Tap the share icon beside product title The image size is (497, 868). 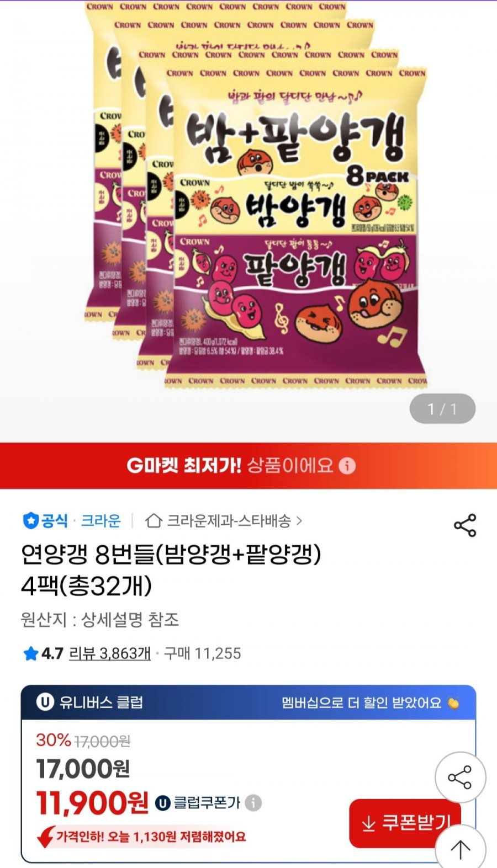click(x=464, y=525)
